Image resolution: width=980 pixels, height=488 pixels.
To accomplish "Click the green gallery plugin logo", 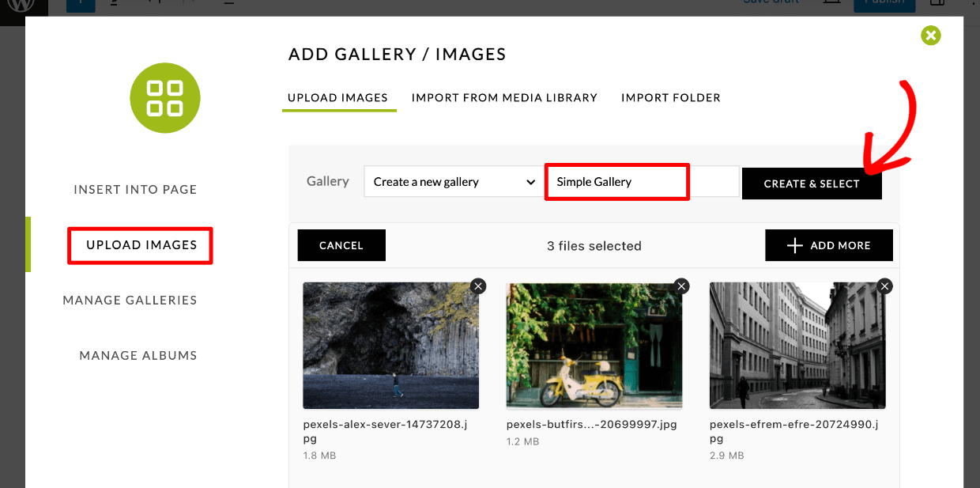I will [x=165, y=98].
